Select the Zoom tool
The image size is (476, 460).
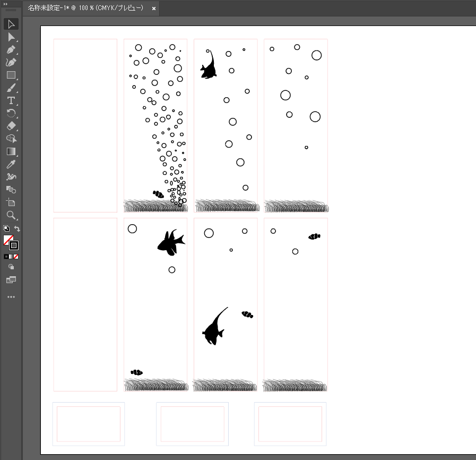coord(11,215)
